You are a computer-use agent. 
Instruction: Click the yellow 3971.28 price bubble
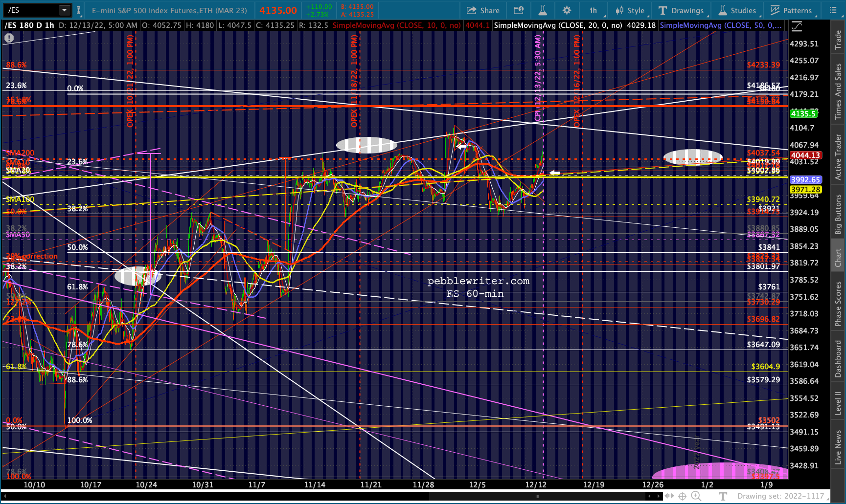(x=805, y=190)
